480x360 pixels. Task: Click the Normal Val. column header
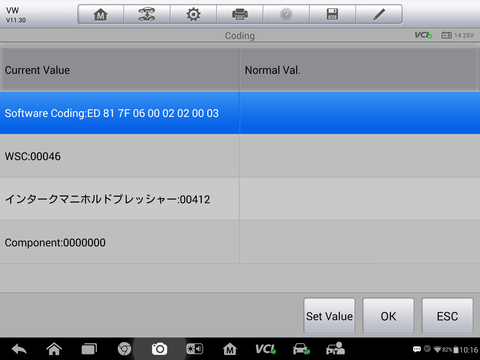click(x=360, y=70)
